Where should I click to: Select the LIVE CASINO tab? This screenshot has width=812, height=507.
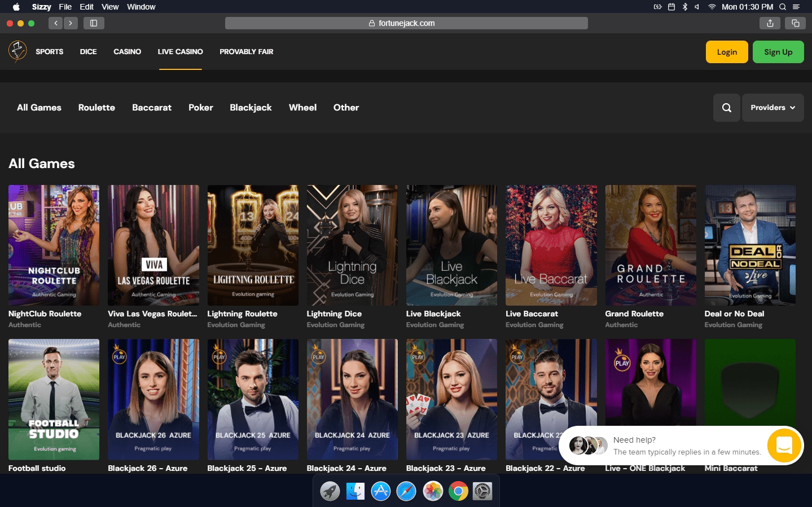point(181,51)
